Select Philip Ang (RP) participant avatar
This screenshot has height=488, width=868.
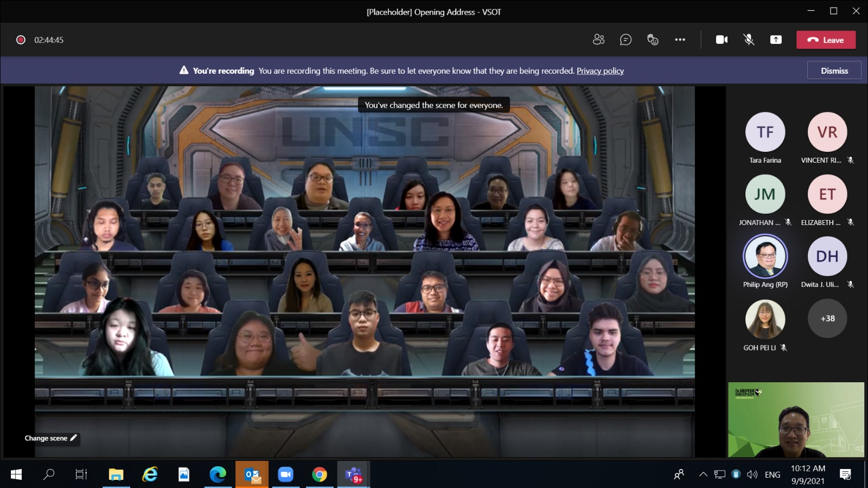coord(765,256)
